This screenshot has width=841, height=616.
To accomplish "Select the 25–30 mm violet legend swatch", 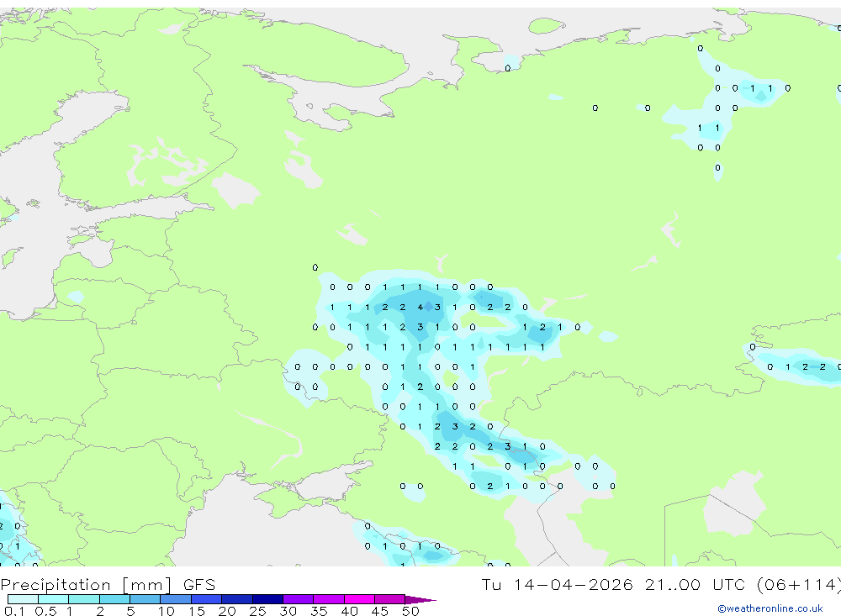I will tap(267, 599).
